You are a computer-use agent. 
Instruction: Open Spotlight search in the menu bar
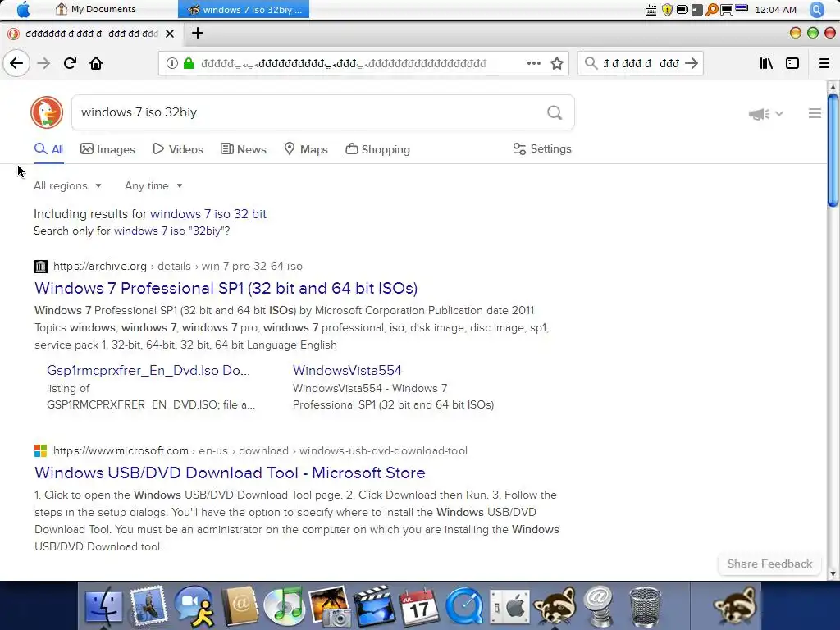click(816, 10)
